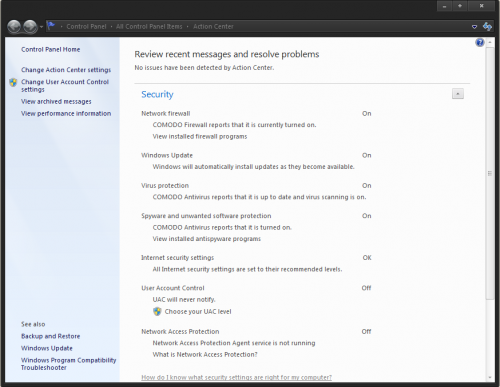Open Backup and Restore under See also

[51, 336]
